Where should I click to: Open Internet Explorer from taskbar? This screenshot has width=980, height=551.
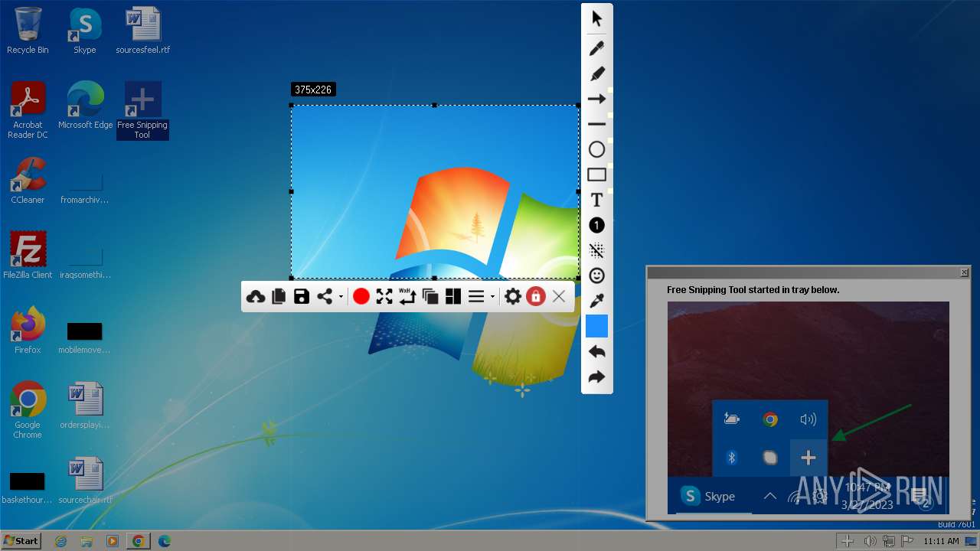tap(61, 541)
